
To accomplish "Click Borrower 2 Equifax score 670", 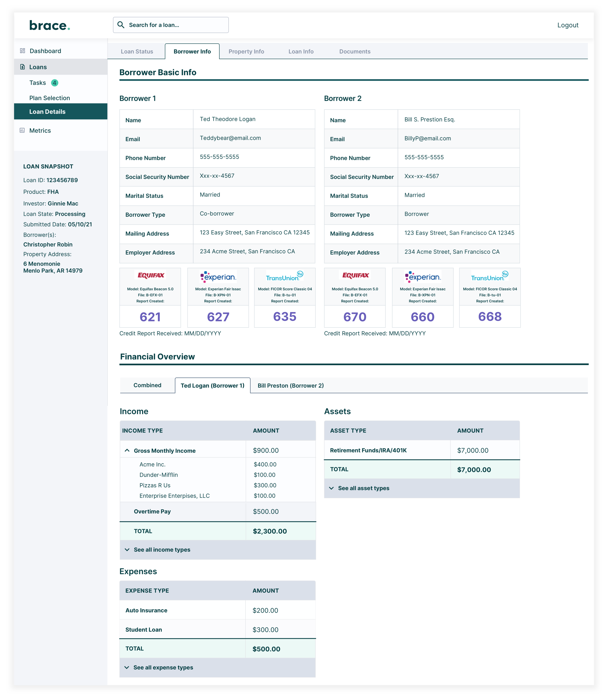I will click(x=355, y=317).
